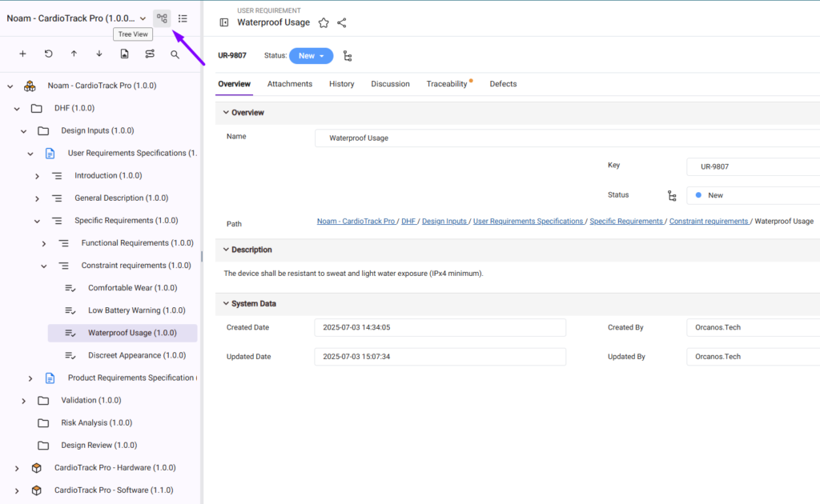Open the Traceability tab

(x=447, y=84)
